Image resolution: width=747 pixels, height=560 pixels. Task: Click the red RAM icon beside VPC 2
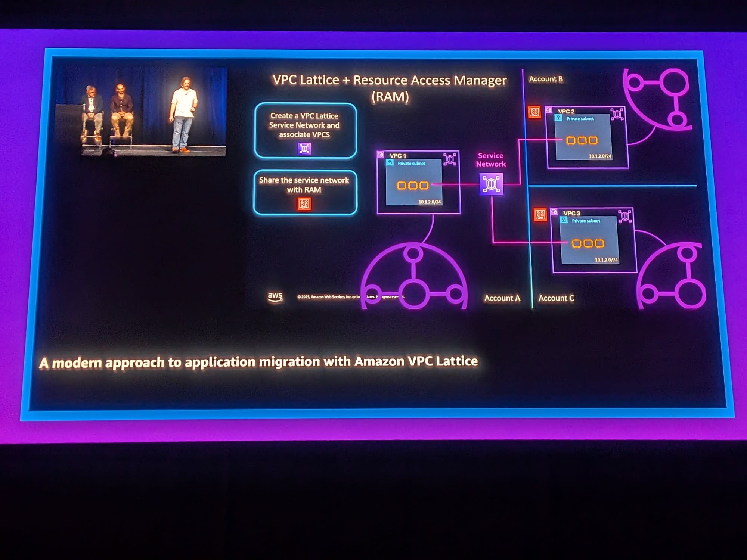point(534,112)
